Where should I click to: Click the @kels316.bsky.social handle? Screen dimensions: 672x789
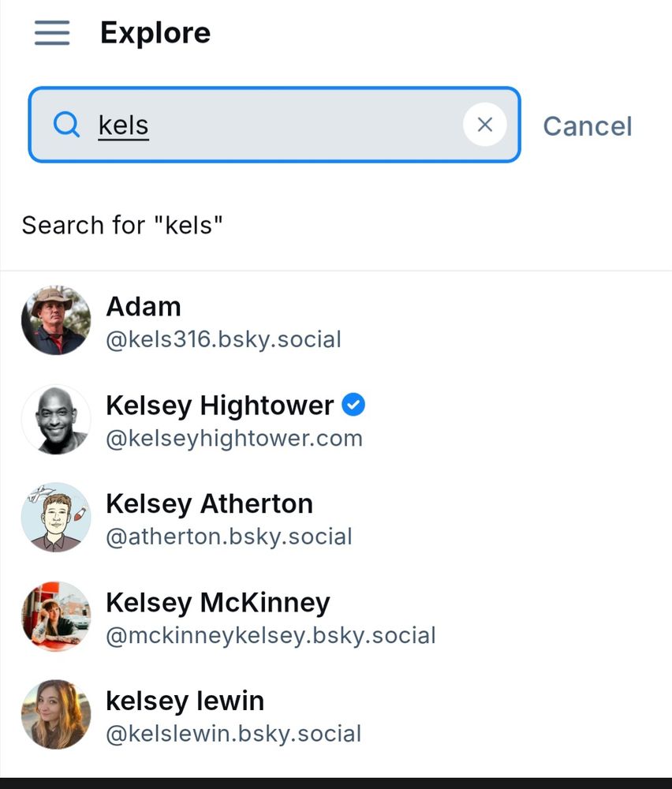point(223,340)
